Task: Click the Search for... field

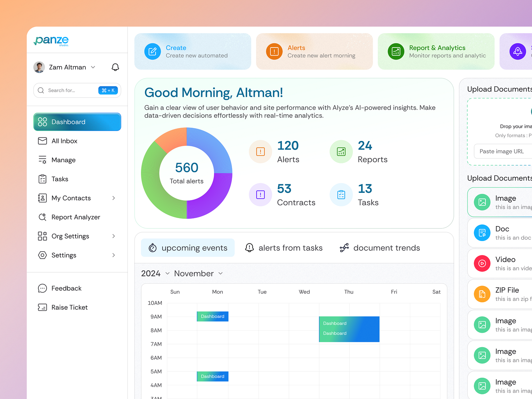Action: (77, 90)
